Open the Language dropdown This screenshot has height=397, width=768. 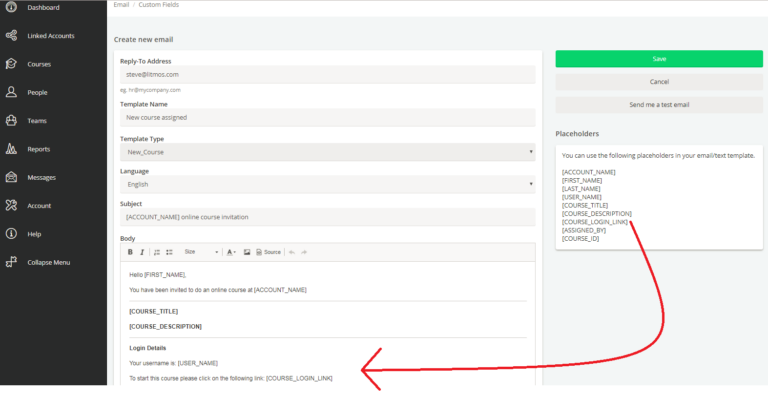[x=328, y=185]
